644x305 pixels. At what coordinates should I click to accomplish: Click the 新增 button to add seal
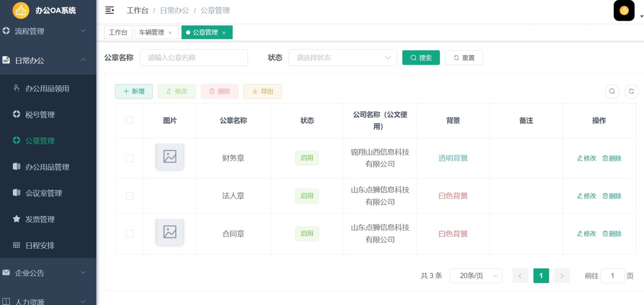click(134, 91)
